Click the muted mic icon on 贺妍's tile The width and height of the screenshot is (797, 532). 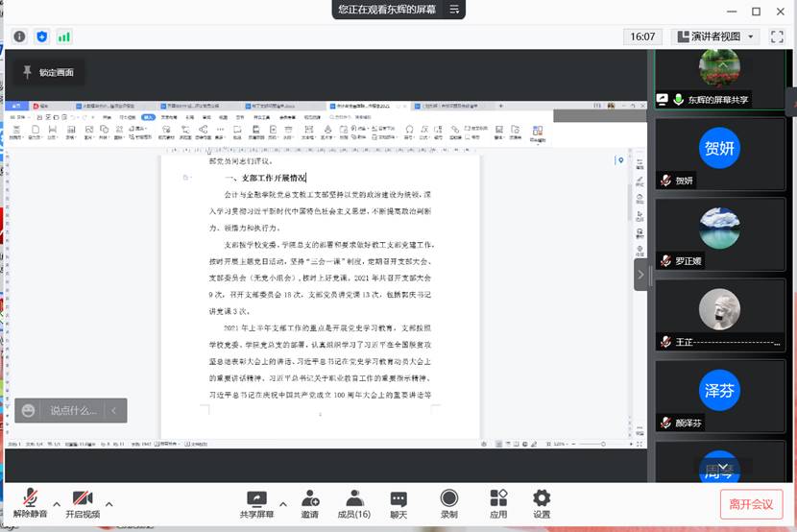pos(665,181)
